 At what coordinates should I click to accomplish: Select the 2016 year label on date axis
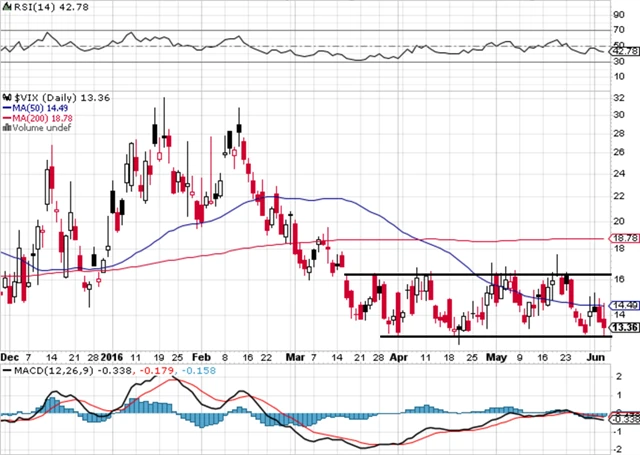[112, 355]
